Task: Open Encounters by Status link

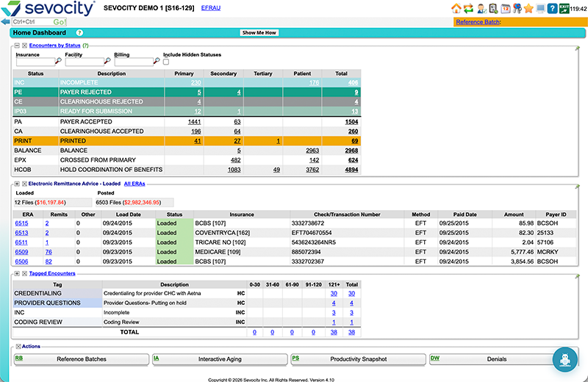Action: click(54, 46)
